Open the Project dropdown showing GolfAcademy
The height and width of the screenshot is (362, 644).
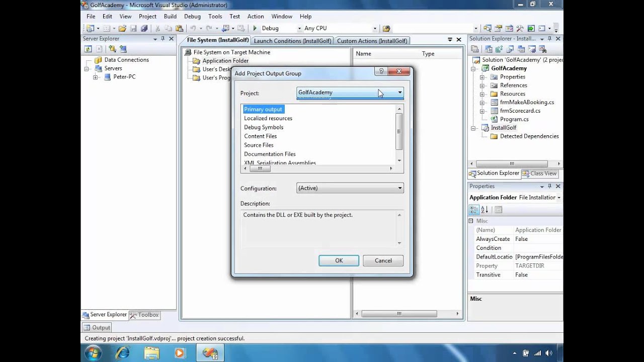click(350, 92)
